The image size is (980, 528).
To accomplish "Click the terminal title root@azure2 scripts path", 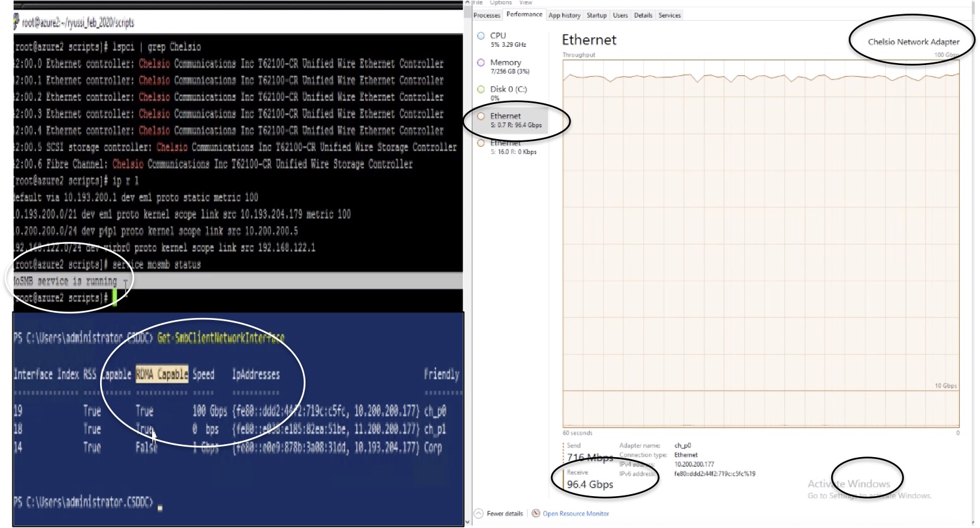I will coord(78,23).
